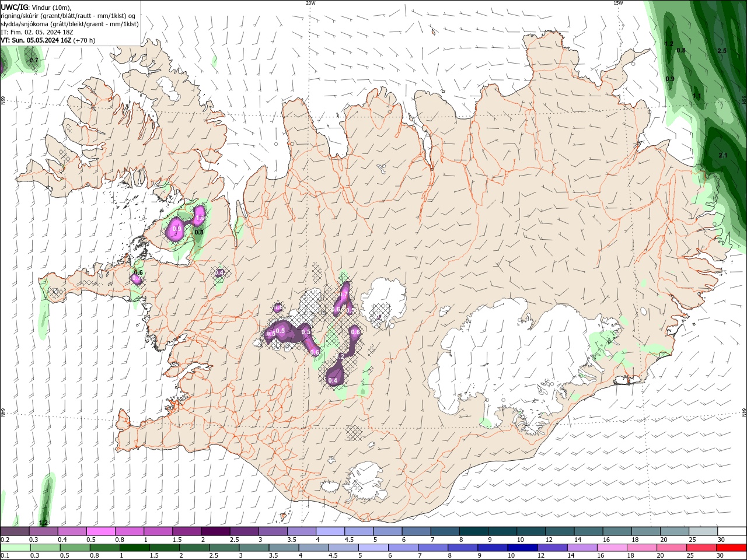The image size is (747, 560).
Task: Click the '1.1' precipitation value on map
Action: (x=697, y=96)
